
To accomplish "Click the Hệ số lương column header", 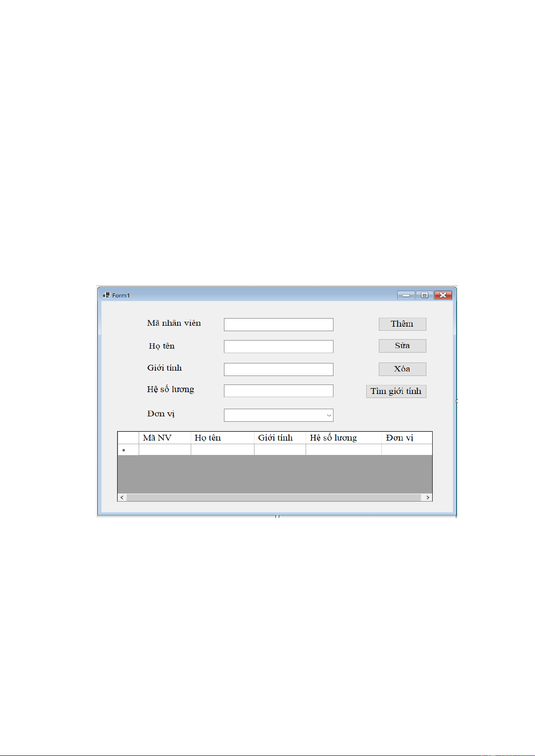I will pyautogui.click(x=343, y=438).
